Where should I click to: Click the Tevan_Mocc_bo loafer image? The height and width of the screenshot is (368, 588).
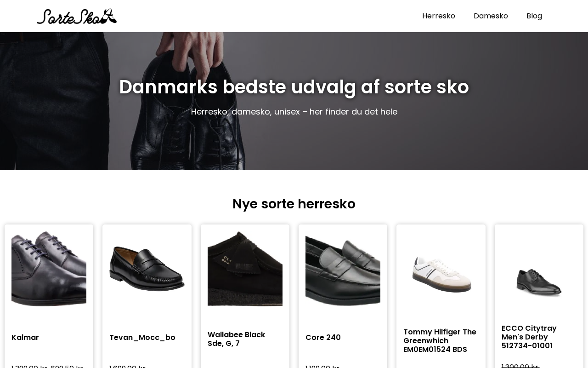147,269
